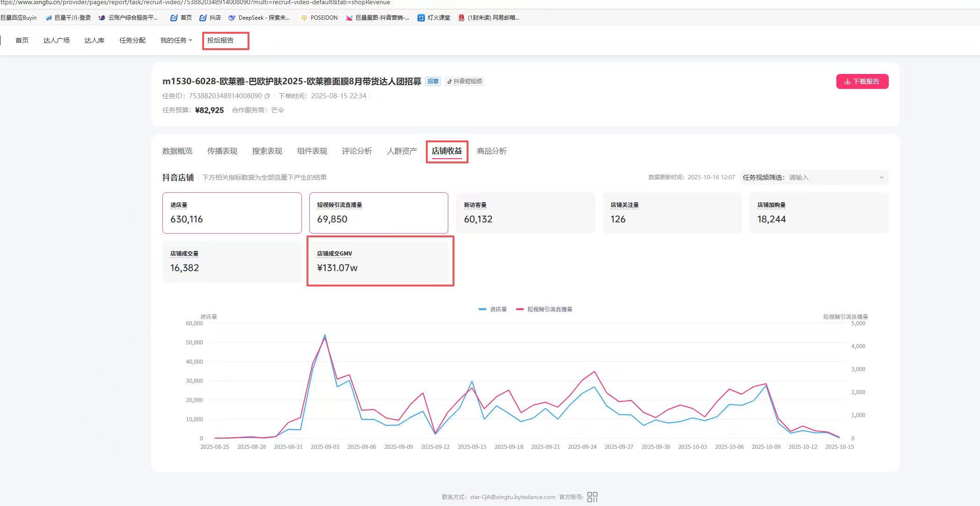Viewport: 980px width, 506px height.
Task: Select the 店铺成交GMV metric card
Action: pos(379,262)
